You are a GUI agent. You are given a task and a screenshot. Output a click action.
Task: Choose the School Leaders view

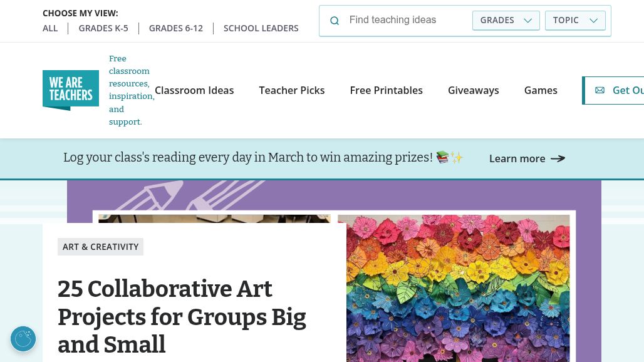[261, 28]
